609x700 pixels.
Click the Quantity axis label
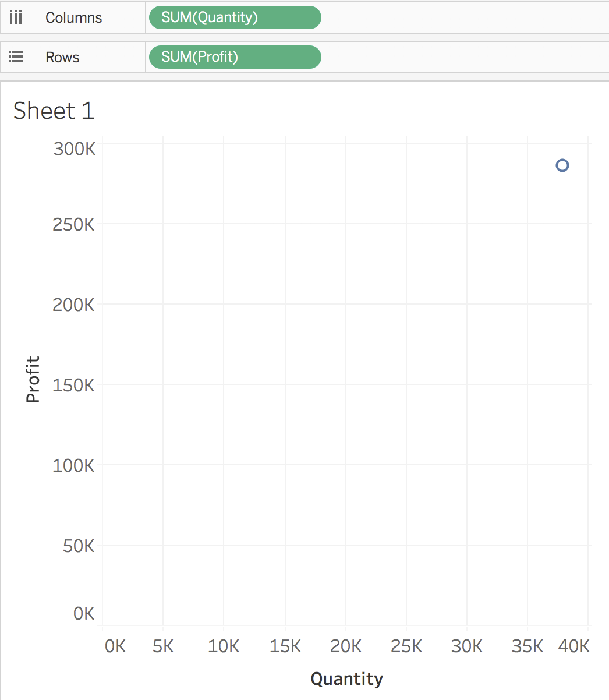click(x=346, y=678)
